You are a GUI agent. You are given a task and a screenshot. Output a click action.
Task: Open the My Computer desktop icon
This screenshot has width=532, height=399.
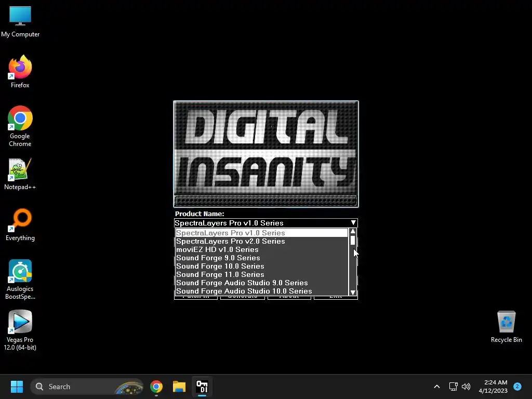[20, 22]
